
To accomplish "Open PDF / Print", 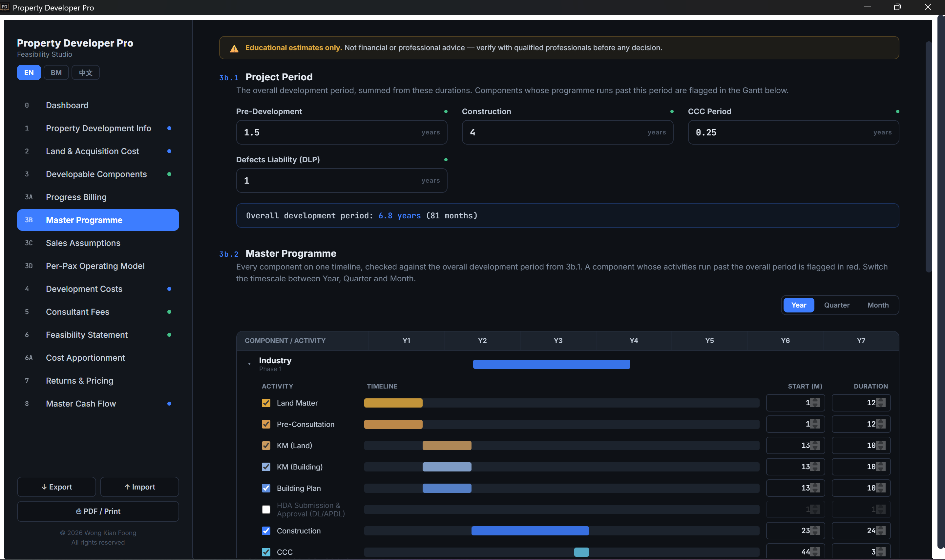I will (x=98, y=511).
